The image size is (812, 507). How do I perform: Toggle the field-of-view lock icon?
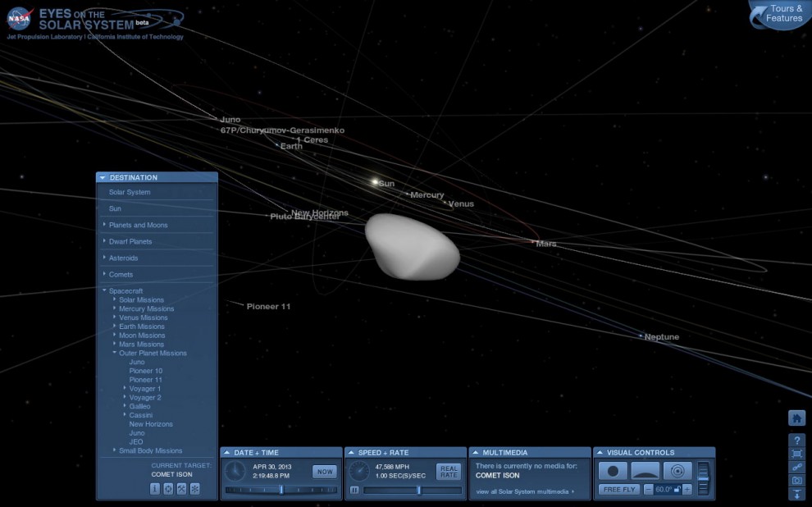coord(677,490)
